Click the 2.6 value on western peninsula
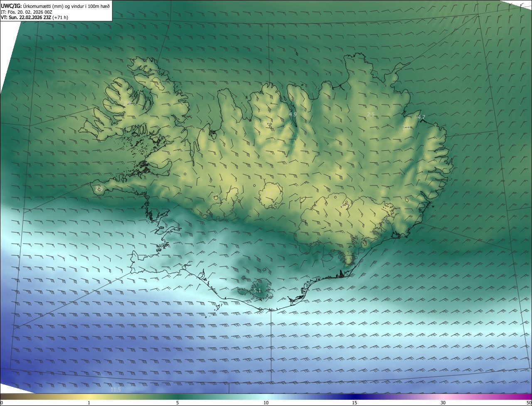Screen dimensions: 532x406 pyautogui.click(x=99, y=188)
